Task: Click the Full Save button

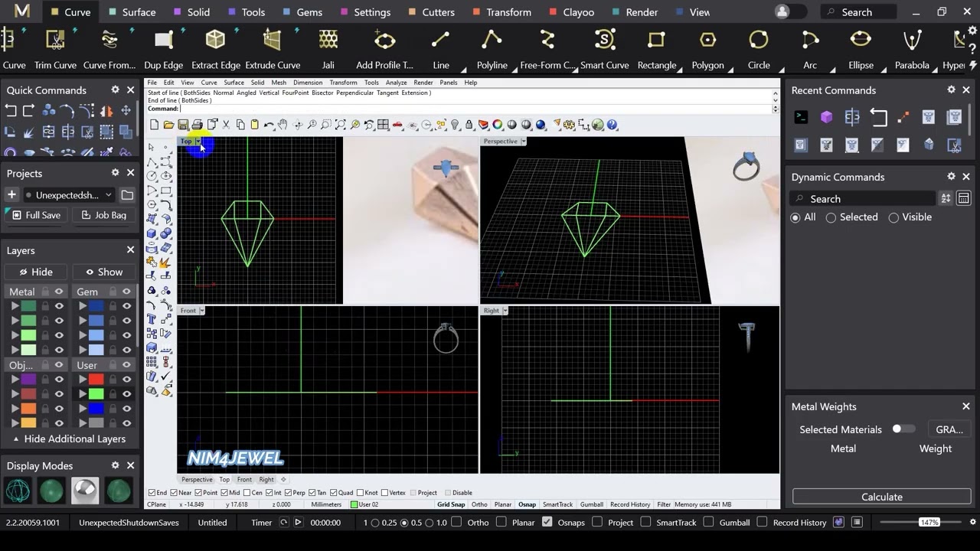Action: [x=38, y=215]
